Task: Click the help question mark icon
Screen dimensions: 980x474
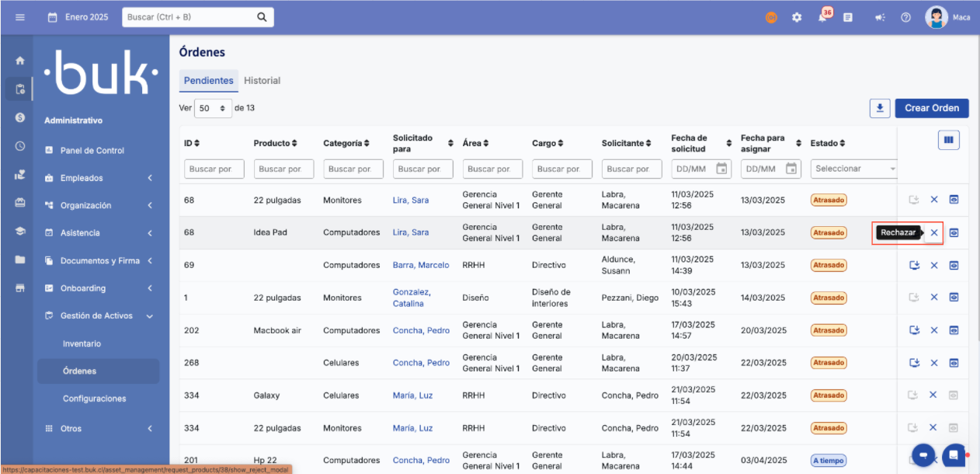Action: tap(905, 17)
